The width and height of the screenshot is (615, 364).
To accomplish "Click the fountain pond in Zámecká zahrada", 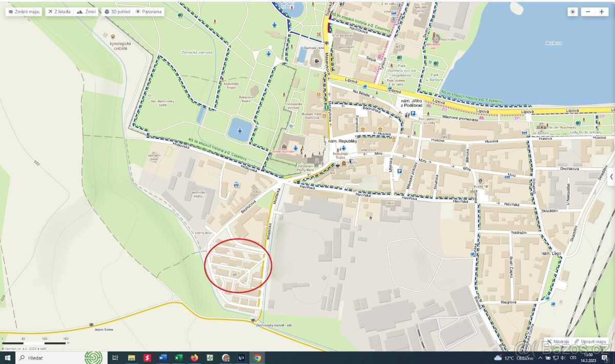I will [238, 129].
